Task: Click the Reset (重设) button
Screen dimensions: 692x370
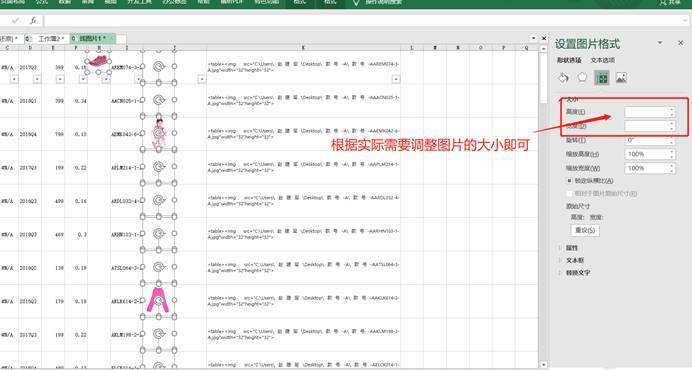Action: [x=585, y=230]
